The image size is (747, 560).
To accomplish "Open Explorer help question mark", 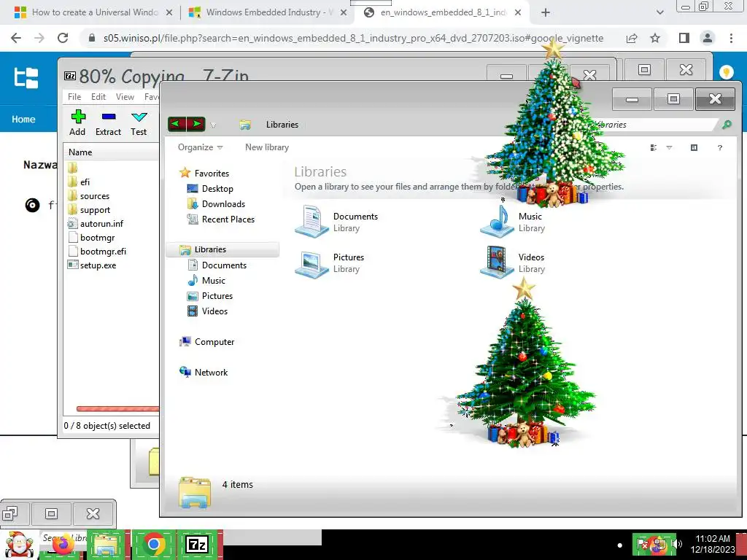I will [720, 147].
